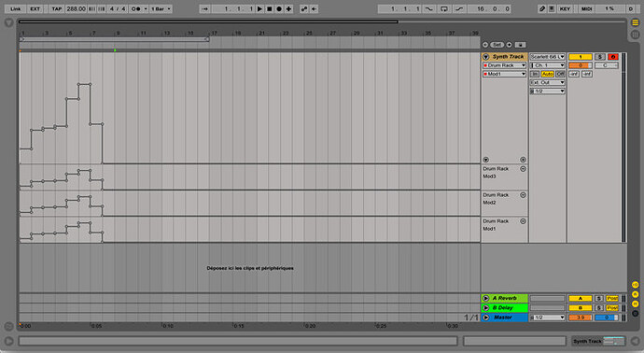Switch to Session View selector icon
Viewport: 644px width, 353px height.
[635, 35]
